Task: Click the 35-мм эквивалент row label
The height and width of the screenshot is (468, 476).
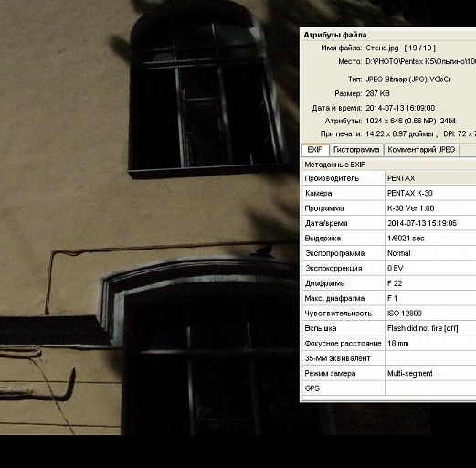Action: pyautogui.click(x=337, y=358)
